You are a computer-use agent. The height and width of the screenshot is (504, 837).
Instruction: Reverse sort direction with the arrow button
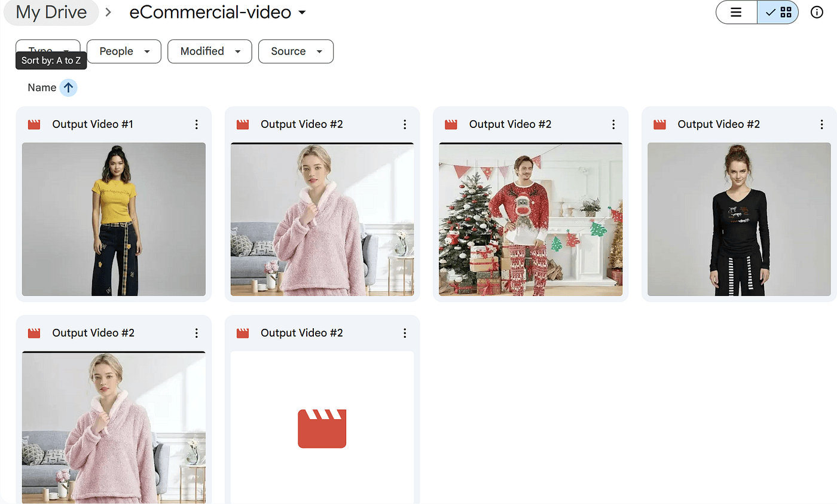(x=68, y=88)
